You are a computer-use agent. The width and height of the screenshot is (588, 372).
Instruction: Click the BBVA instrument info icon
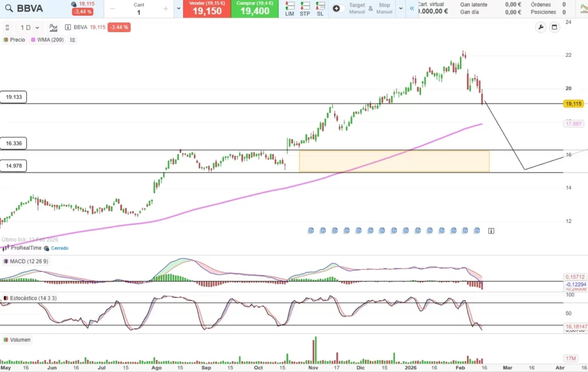click(68, 27)
